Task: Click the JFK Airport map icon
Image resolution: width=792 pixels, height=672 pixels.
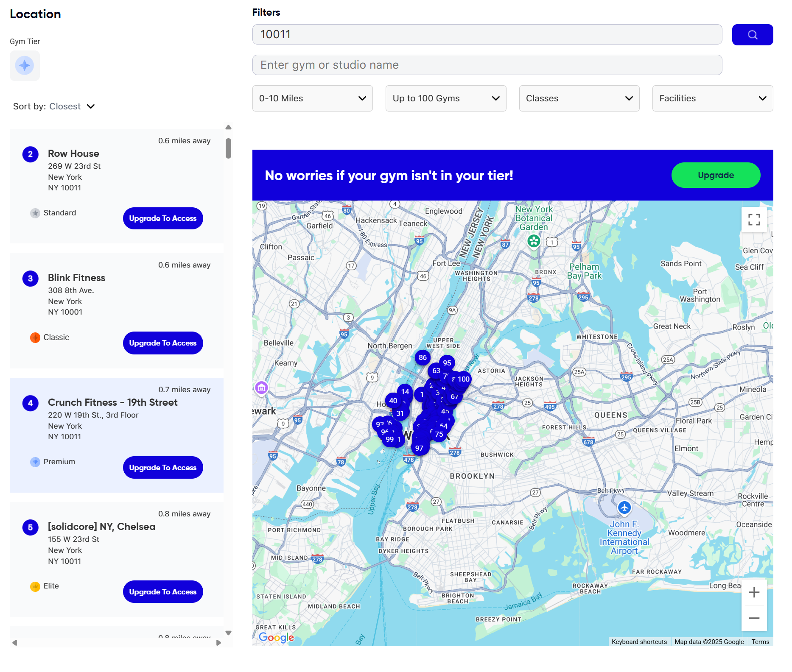Action: coord(624,507)
